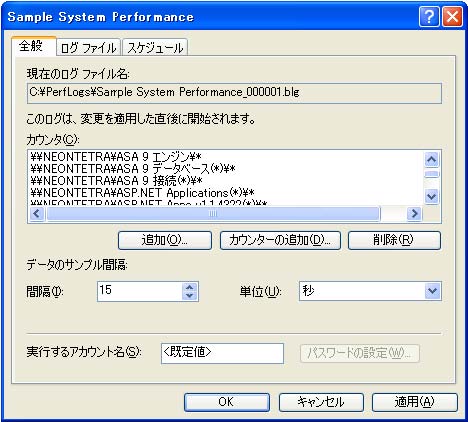Close the Sample System Performance dialog
Screen dimensions: 468x422
pyautogui.click(x=452, y=16)
